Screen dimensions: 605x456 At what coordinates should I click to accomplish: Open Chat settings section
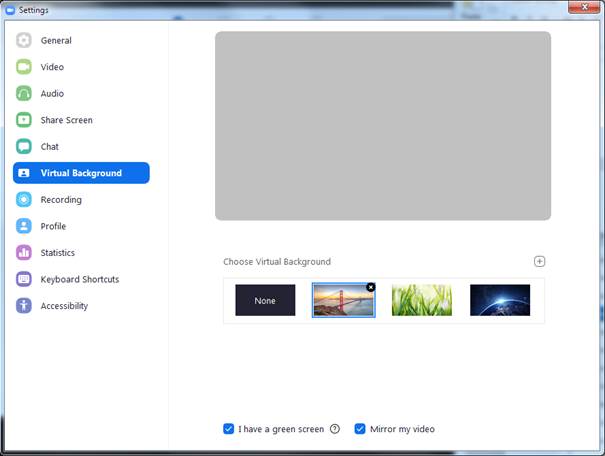pyautogui.click(x=49, y=147)
